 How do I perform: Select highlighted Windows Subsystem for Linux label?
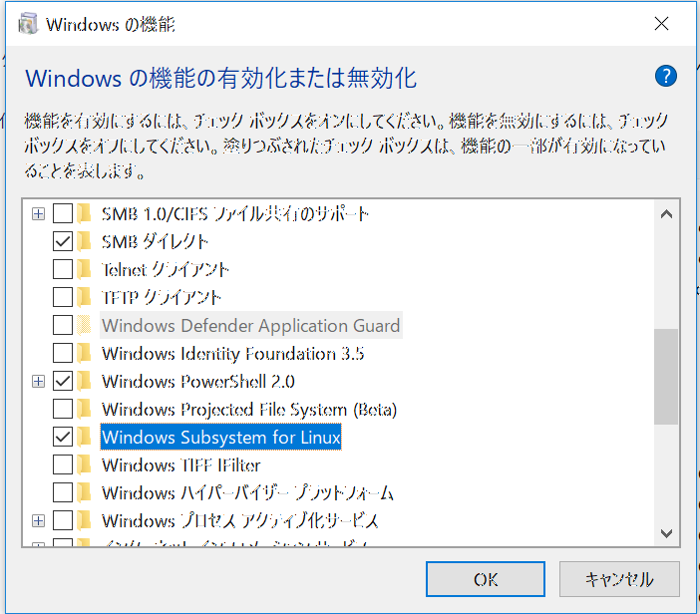(221, 437)
